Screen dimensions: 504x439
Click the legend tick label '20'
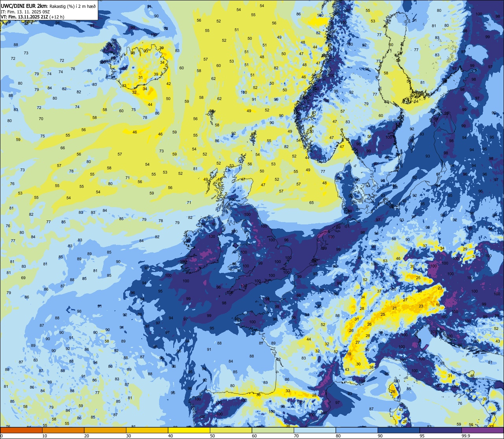coord(87,436)
